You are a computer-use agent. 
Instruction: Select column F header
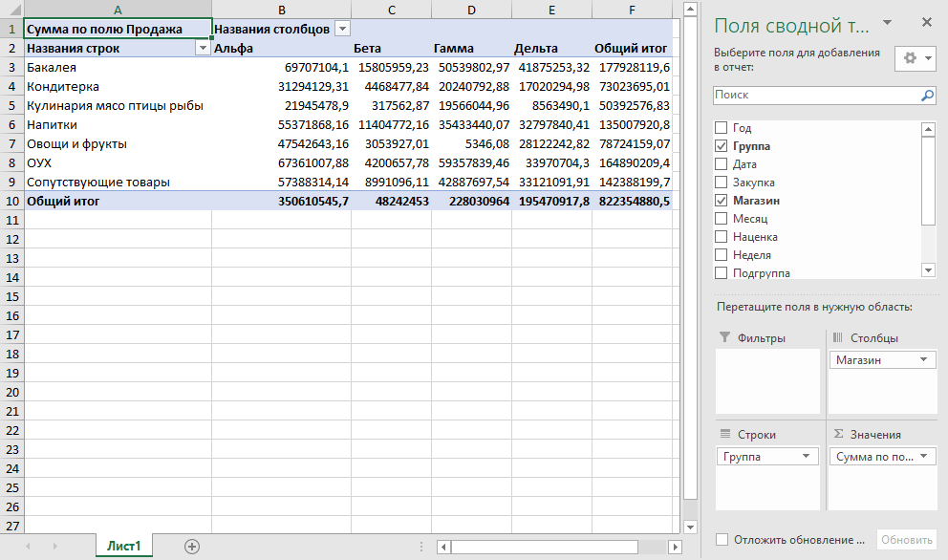click(632, 10)
